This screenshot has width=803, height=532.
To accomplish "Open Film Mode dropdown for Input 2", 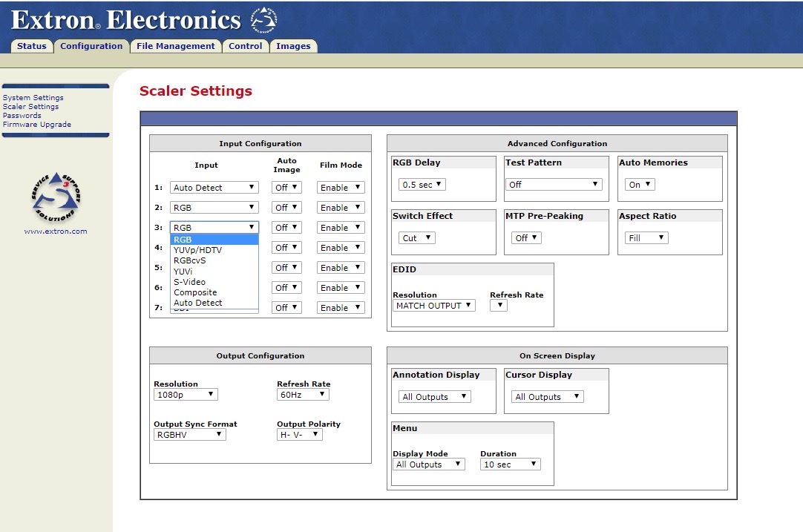I will pyautogui.click(x=341, y=207).
